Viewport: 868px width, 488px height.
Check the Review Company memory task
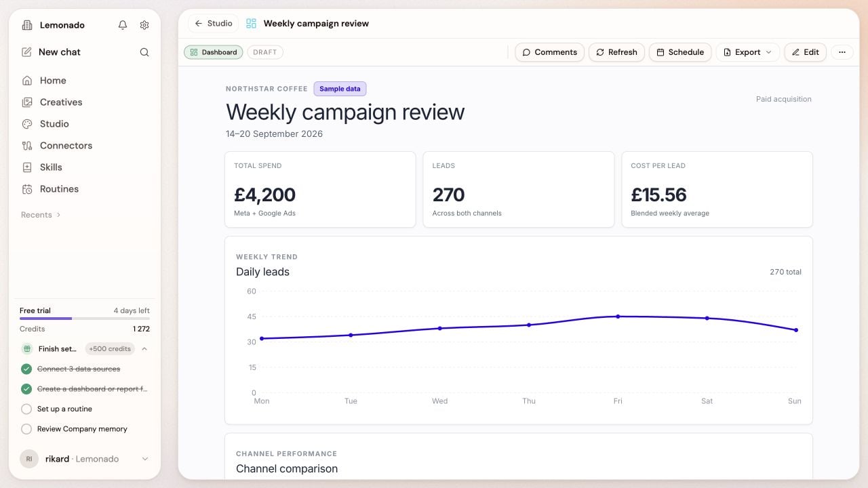tap(26, 429)
